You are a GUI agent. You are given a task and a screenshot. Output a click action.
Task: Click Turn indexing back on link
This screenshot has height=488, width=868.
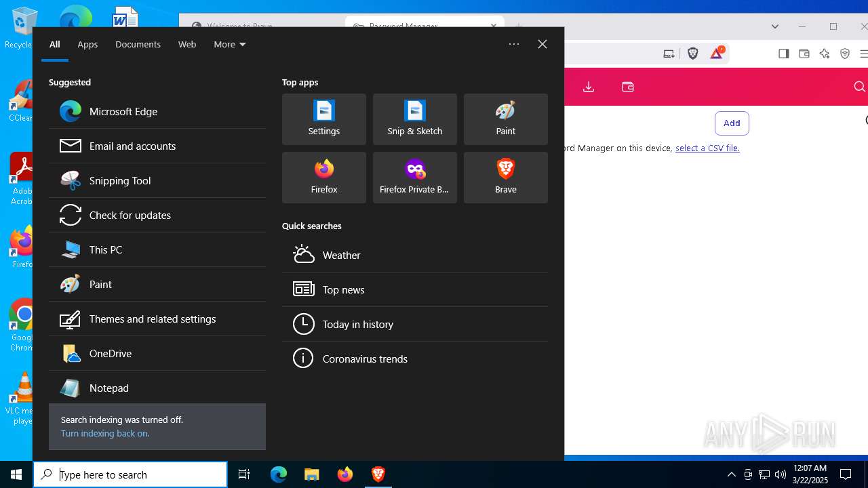point(105,433)
